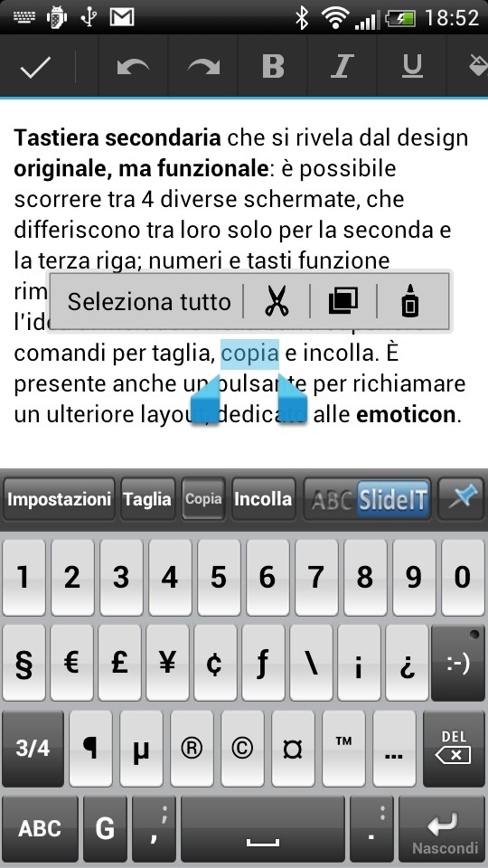Tap the copy icon in selection popup
The height and width of the screenshot is (868, 488).
pyautogui.click(x=343, y=301)
